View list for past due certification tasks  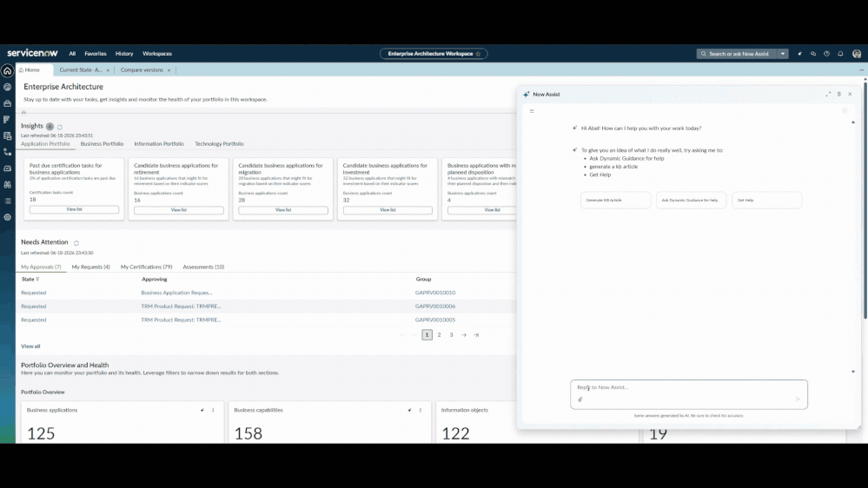tap(74, 209)
